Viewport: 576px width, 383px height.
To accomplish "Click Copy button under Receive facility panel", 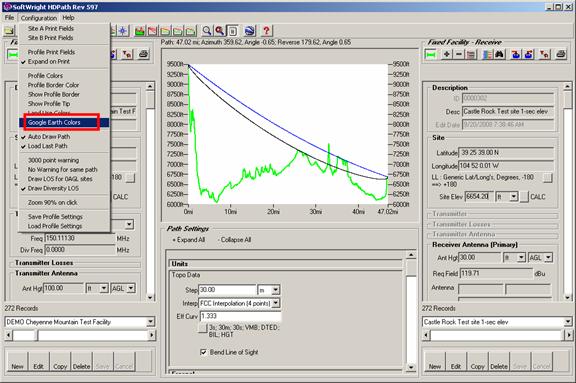I will tap(477, 361).
